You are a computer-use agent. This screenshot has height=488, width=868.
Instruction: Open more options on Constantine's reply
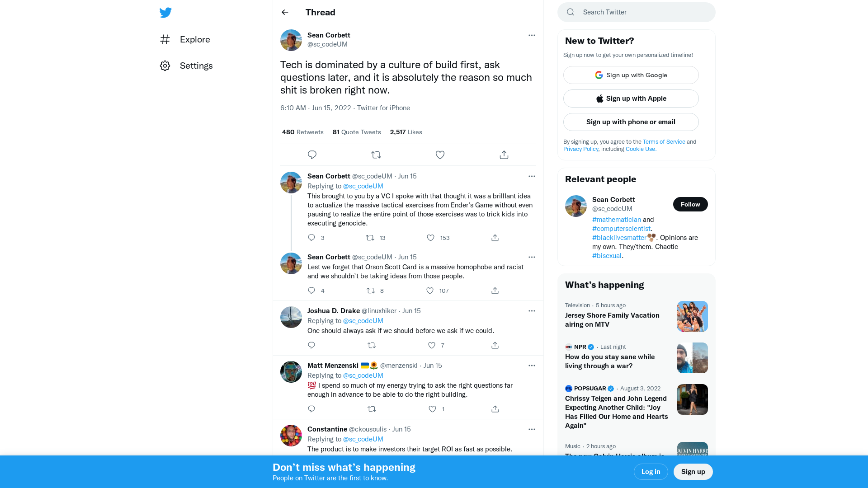(532, 429)
